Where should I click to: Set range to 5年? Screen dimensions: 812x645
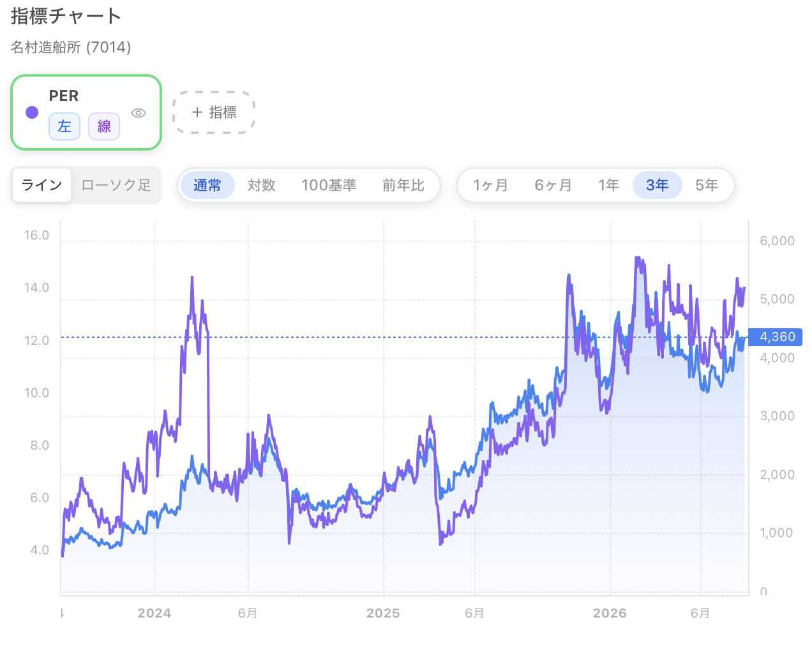pos(707,185)
